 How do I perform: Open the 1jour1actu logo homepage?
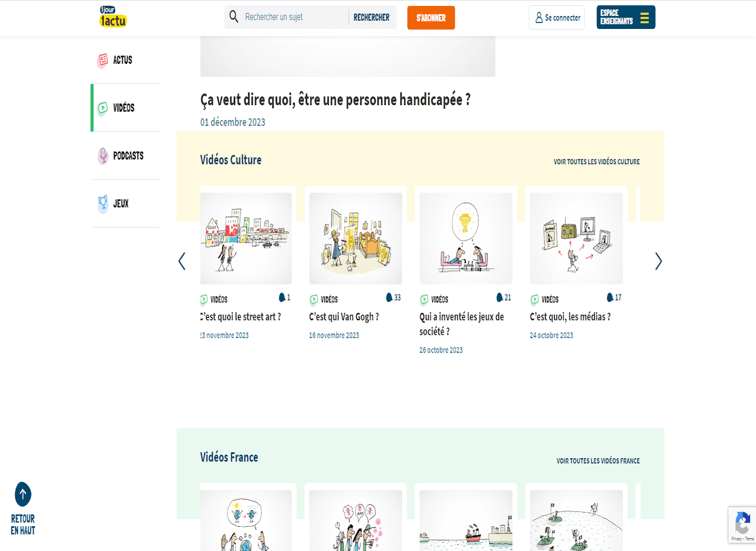tap(113, 17)
